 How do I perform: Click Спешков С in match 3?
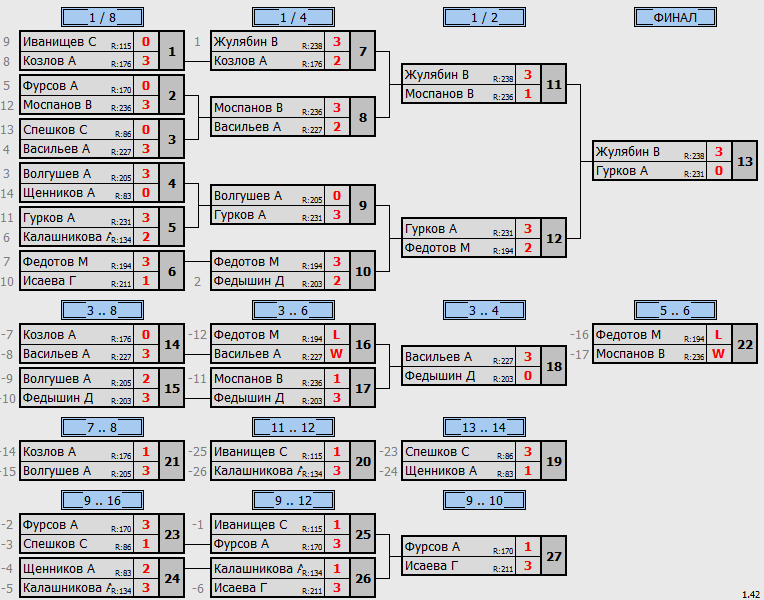point(55,130)
